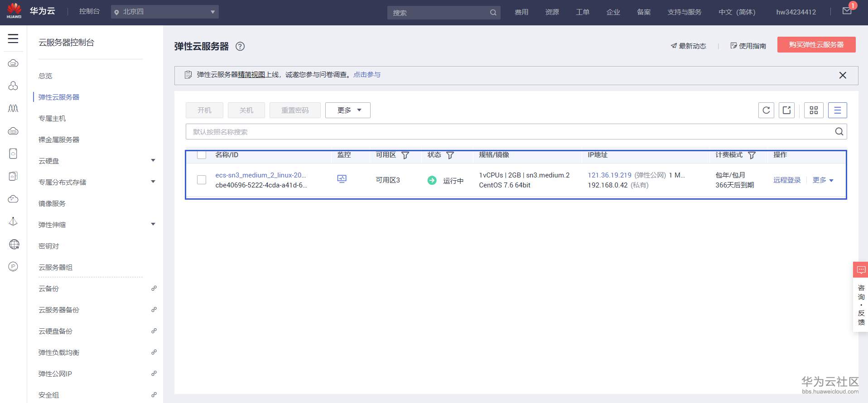This screenshot has width=868, height=403.
Task: Open the 中文 (简体) language menu
Action: point(737,12)
